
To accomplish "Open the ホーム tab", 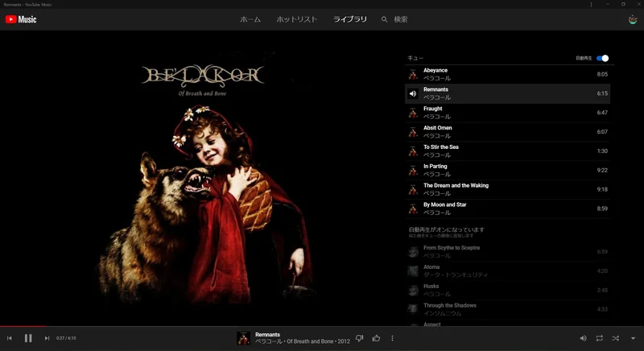I will click(250, 19).
